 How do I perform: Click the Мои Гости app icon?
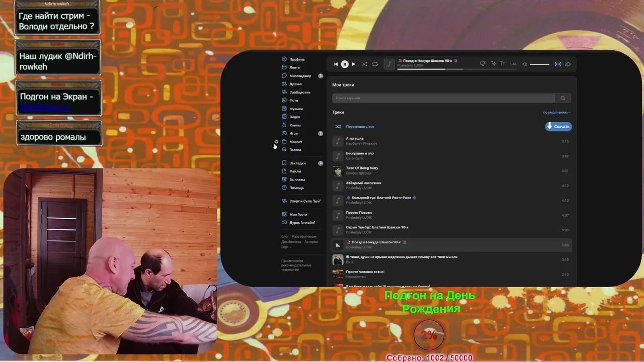(284, 215)
